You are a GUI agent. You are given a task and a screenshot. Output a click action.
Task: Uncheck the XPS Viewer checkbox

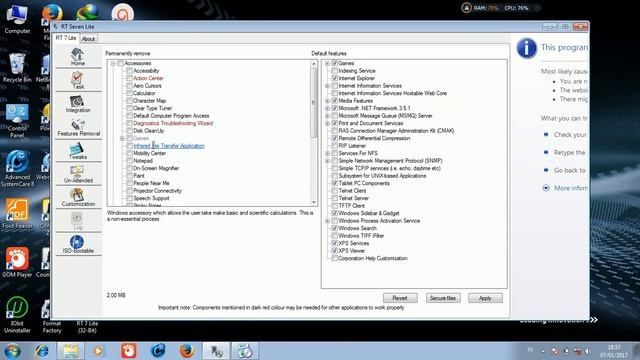(335, 251)
